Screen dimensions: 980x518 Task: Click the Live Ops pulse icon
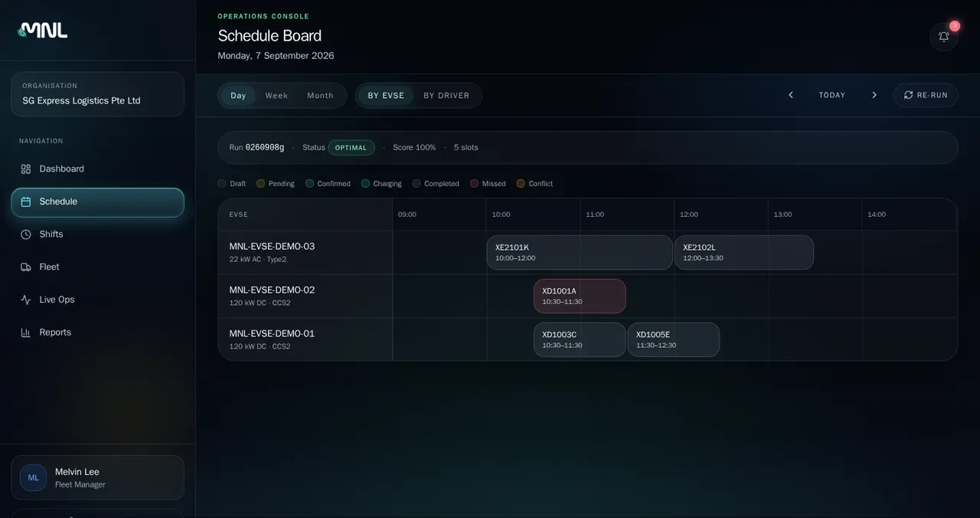[26, 300]
